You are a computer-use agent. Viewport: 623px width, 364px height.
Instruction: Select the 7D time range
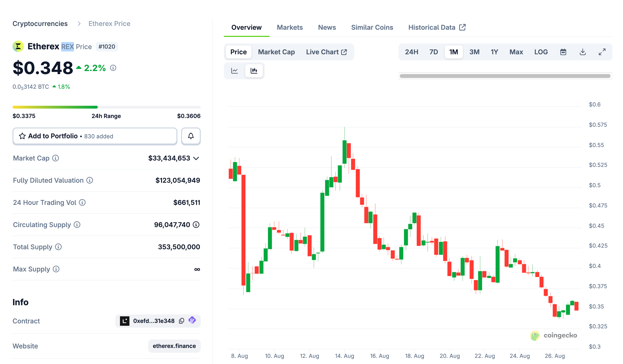(433, 52)
